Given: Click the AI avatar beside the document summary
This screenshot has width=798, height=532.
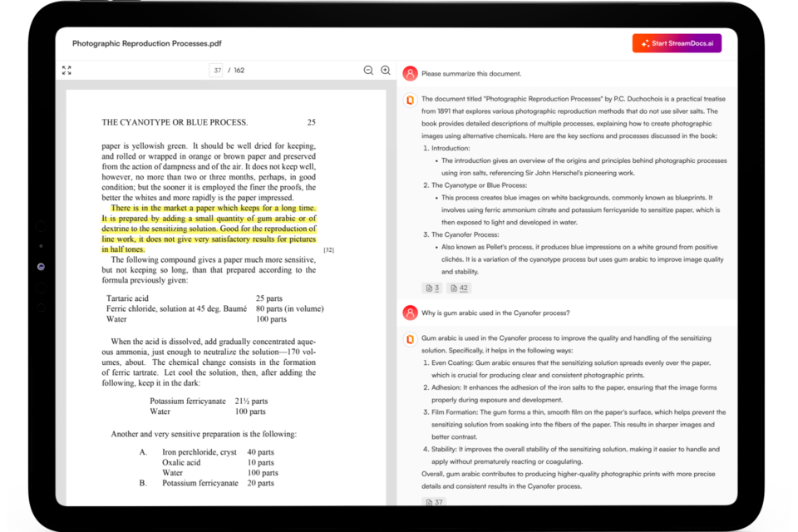Looking at the screenshot, I should [410, 100].
